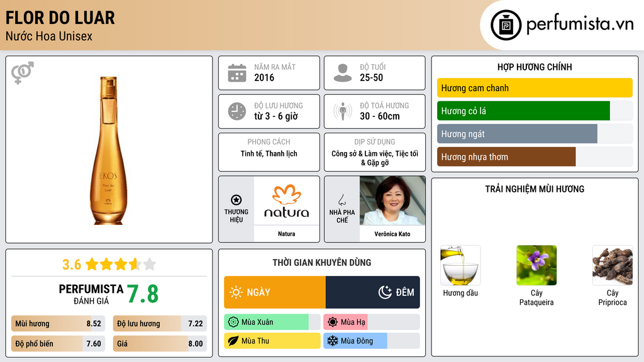
Task: Click the orange Ngày daytime bar
Action: coord(275,292)
